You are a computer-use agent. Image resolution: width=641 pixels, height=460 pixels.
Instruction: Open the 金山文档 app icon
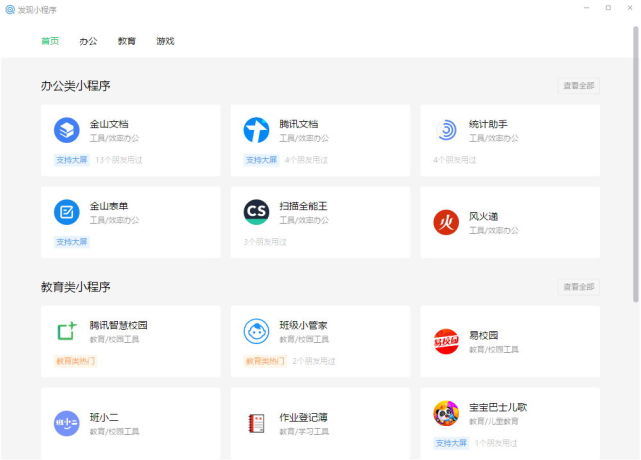tap(67, 130)
